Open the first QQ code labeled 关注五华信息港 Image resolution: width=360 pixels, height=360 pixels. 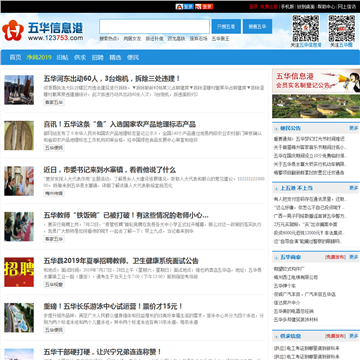point(306,29)
